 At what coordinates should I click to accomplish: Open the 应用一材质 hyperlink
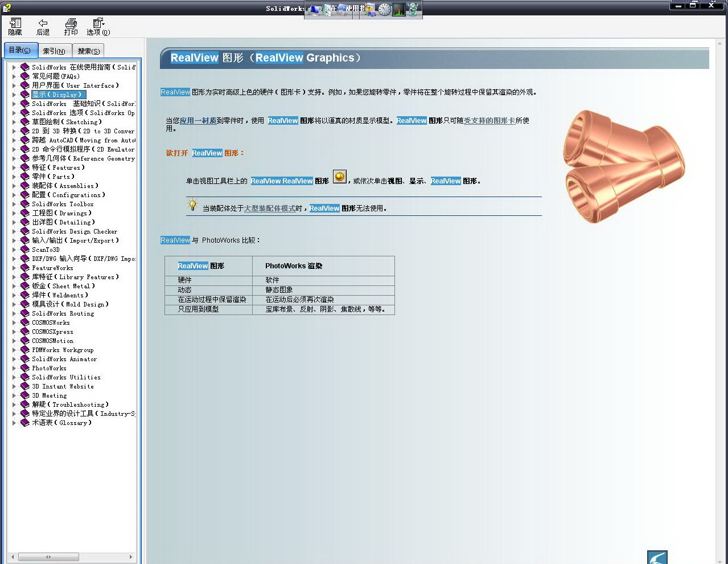pos(198,121)
